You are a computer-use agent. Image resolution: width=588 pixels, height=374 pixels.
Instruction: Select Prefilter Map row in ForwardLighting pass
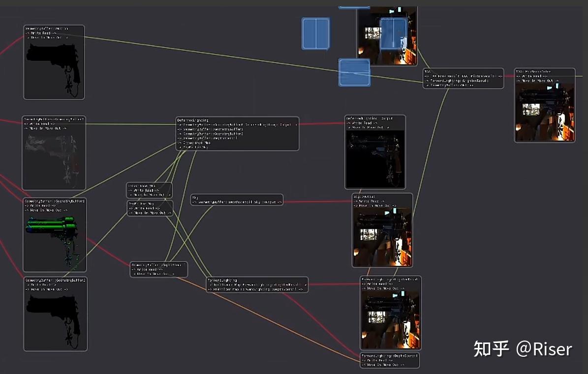(255, 289)
